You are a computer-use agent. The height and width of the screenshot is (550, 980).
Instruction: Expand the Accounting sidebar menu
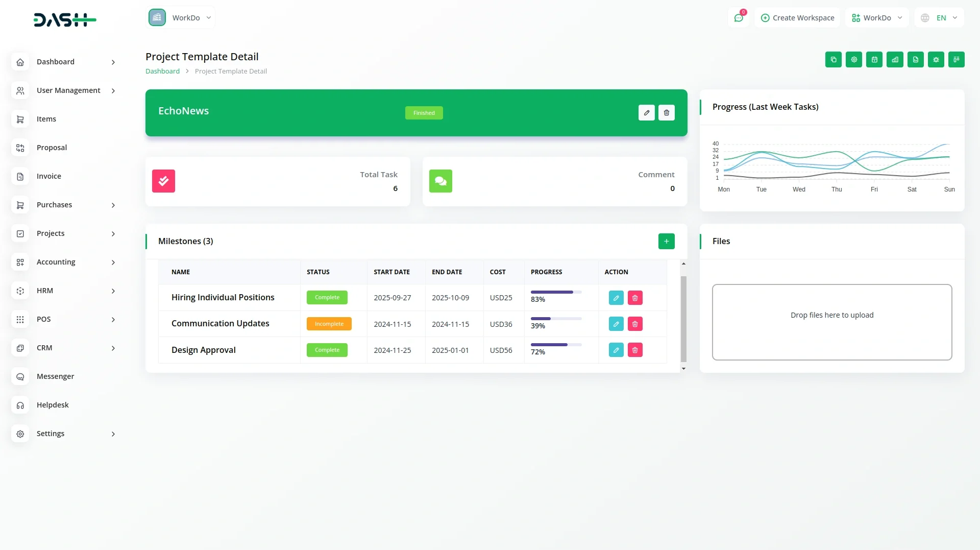(x=63, y=262)
